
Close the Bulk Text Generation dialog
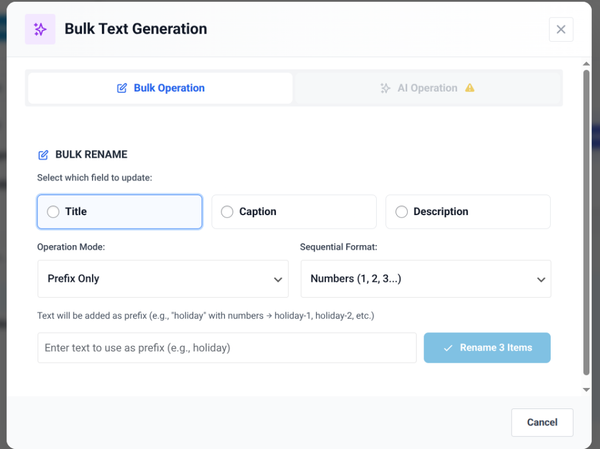561,29
